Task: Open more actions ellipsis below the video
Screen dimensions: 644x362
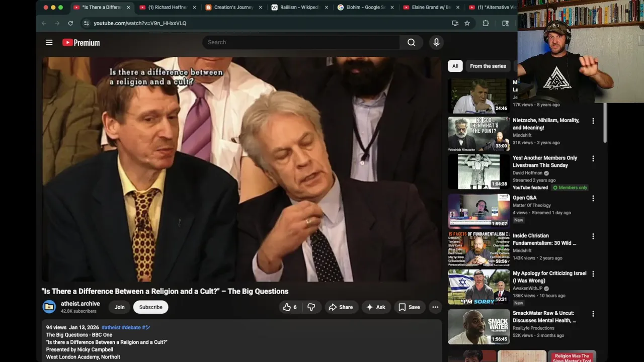Action: 435,307
